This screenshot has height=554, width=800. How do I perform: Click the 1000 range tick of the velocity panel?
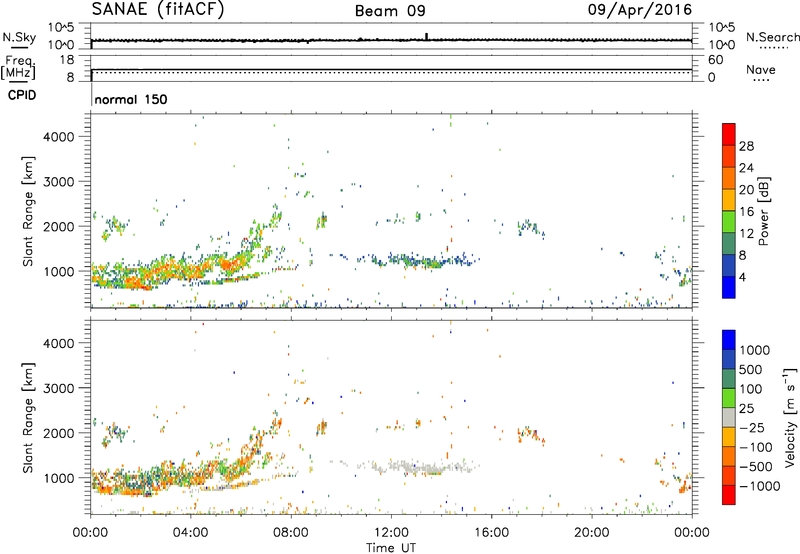pos(59,477)
